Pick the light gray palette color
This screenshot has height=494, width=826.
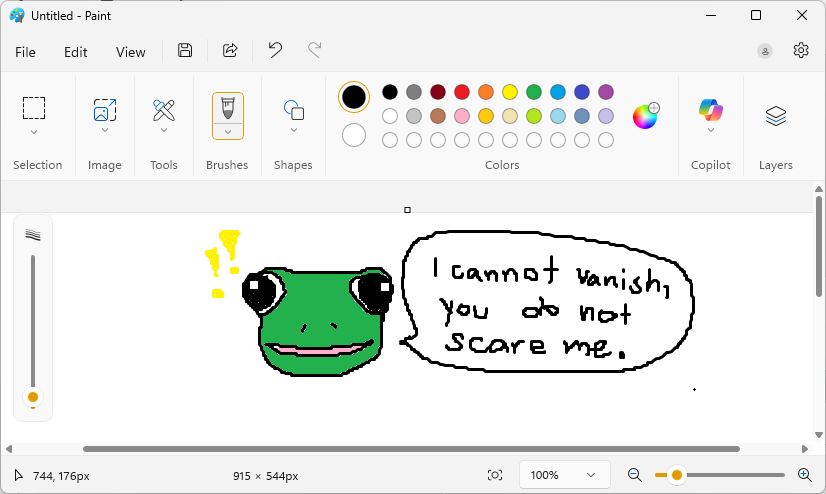[x=414, y=116]
